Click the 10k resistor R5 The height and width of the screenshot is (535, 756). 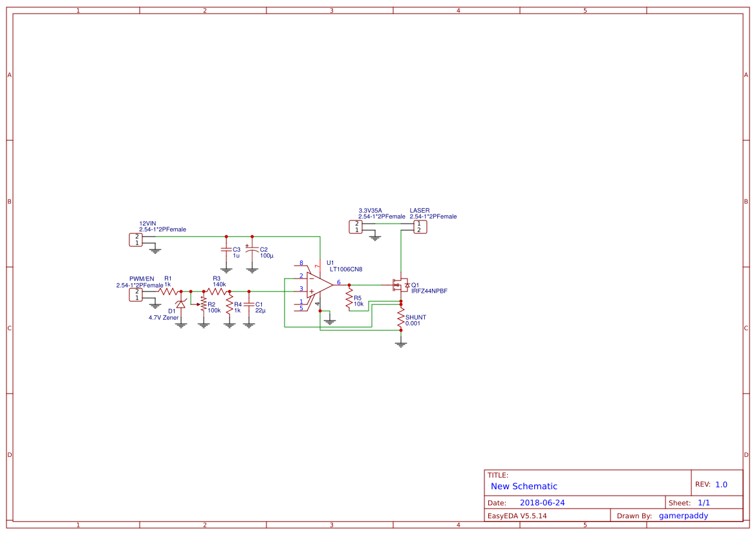(x=349, y=297)
